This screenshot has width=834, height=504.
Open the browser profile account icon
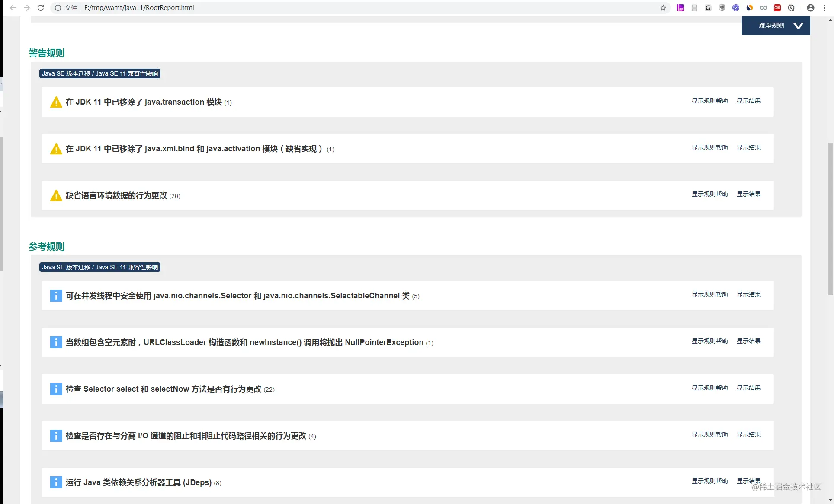pyautogui.click(x=811, y=8)
